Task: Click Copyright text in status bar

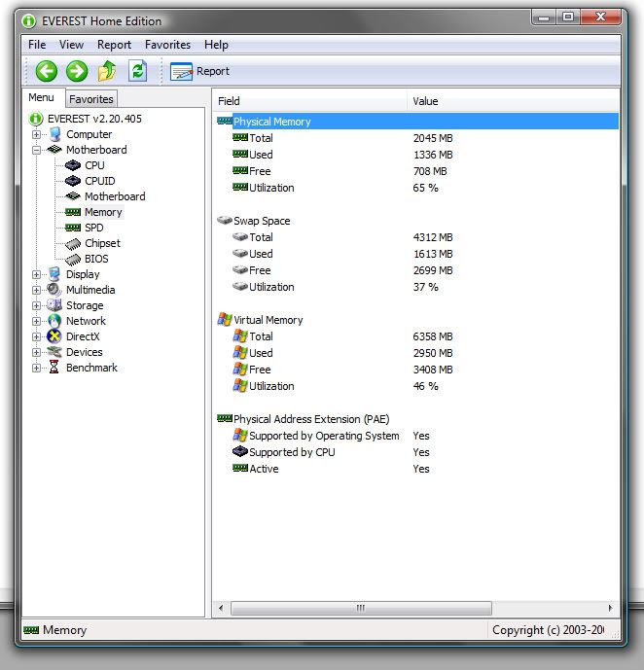Action: (549, 630)
